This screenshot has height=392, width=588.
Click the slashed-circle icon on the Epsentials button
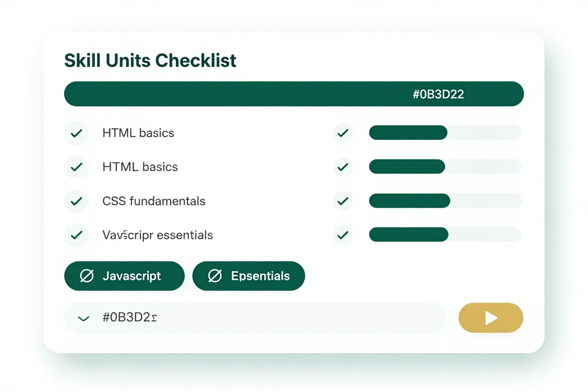(215, 276)
